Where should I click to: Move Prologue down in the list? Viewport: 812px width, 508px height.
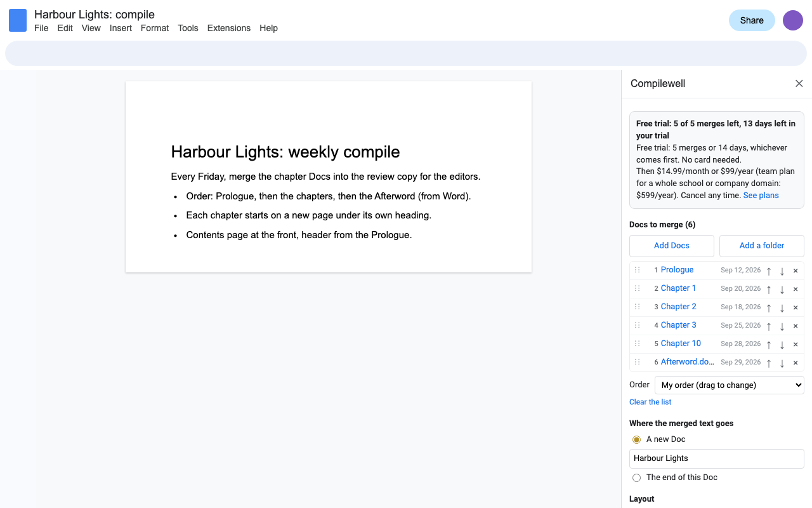[x=782, y=271]
